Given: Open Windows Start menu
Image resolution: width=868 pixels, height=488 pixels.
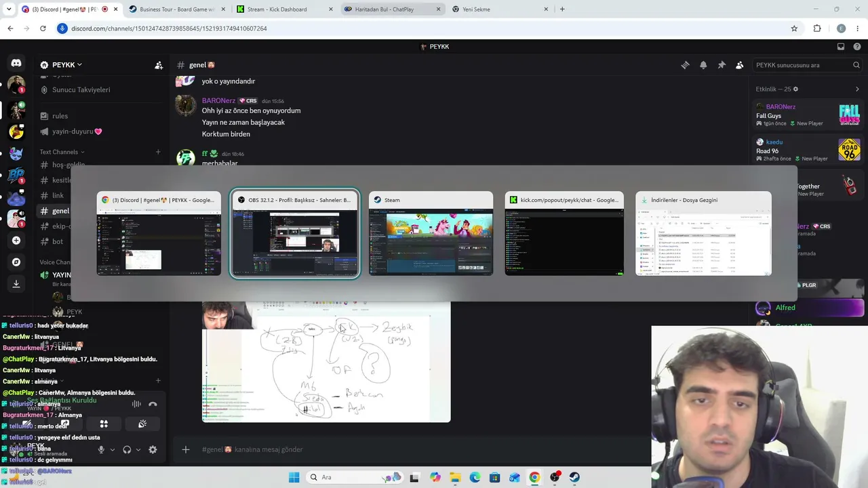Looking at the screenshot, I should [x=294, y=477].
